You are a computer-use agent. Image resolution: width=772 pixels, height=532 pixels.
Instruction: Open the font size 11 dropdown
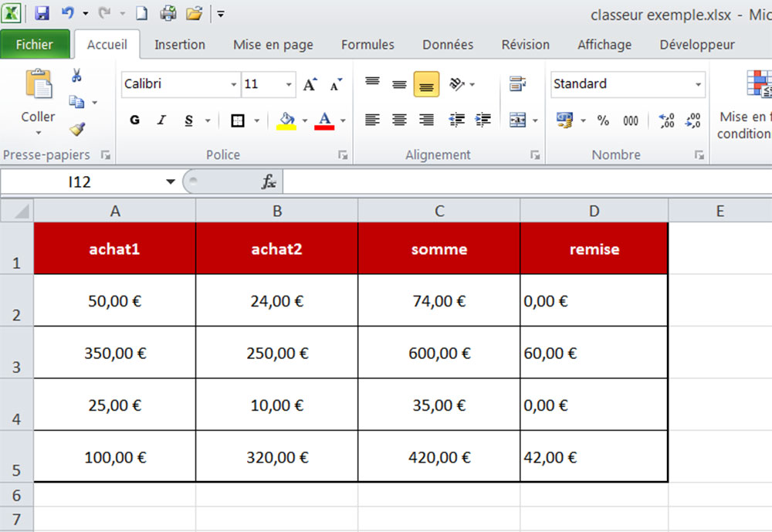(x=289, y=84)
